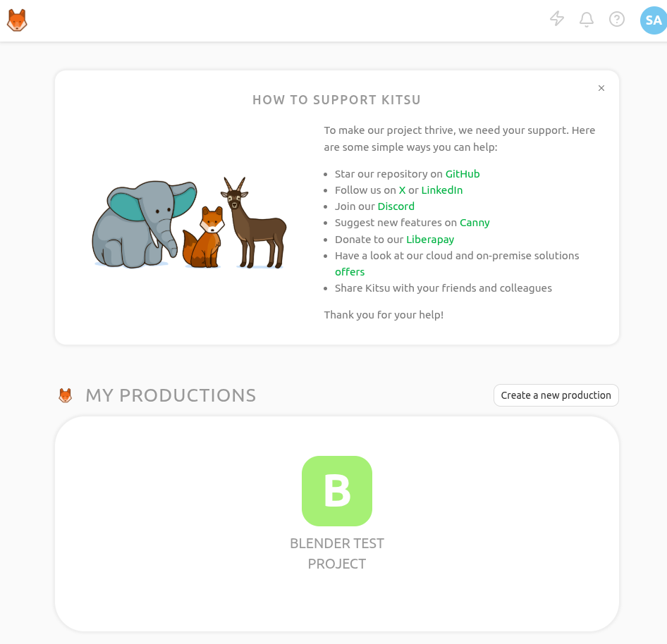Open the lightning bolt news icon
Image resolution: width=667 pixels, height=644 pixels.
(557, 19)
